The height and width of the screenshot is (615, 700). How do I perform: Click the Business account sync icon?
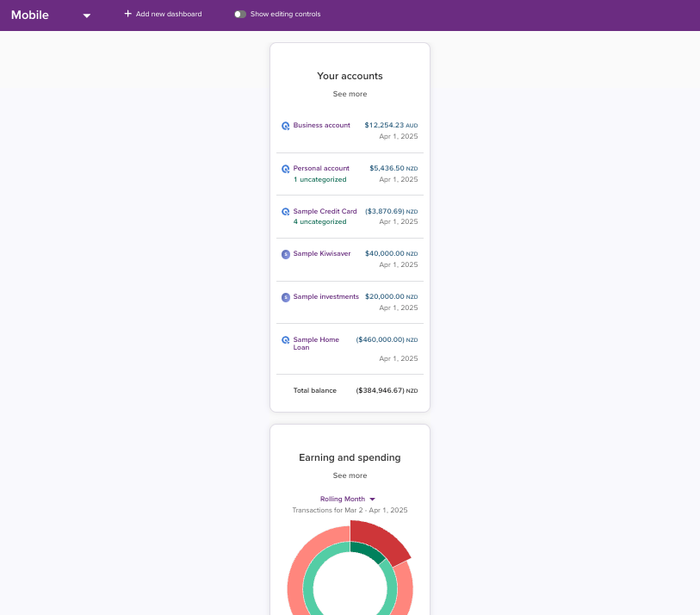[x=286, y=126]
